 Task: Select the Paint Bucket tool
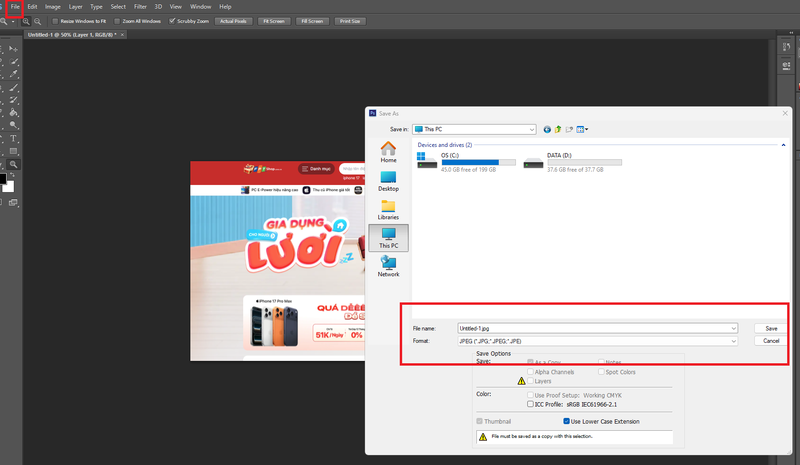tap(14, 113)
